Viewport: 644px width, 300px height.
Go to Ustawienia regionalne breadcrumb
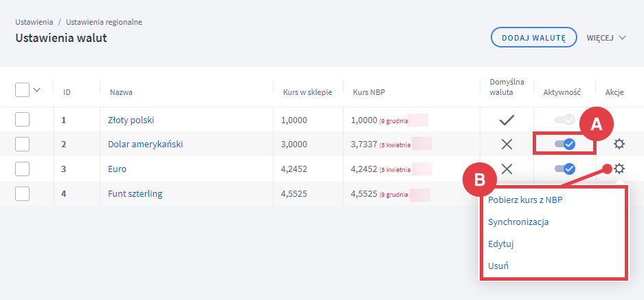[x=104, y=22]
